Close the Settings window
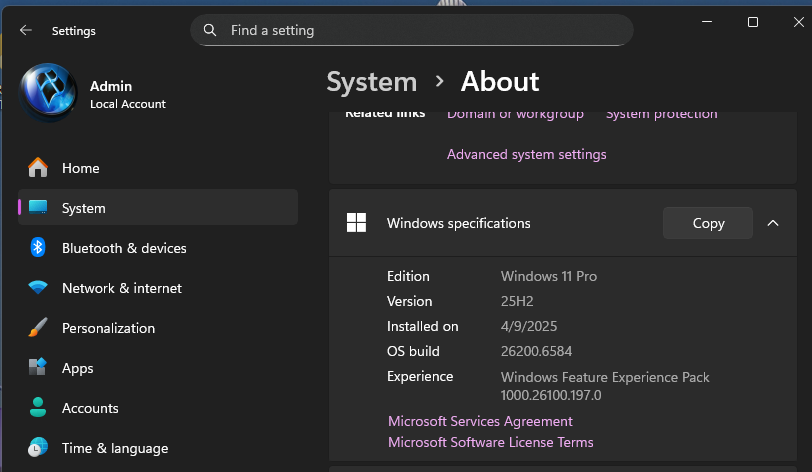This screenshot has width=812, height=472. (x=799, y=22)
